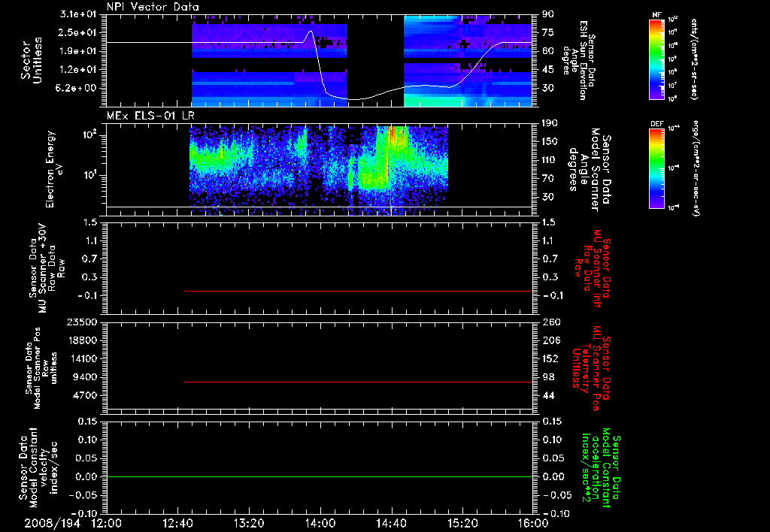Click the '16:00' time tick label
770x532 pixels.
[x=533, y=523]
